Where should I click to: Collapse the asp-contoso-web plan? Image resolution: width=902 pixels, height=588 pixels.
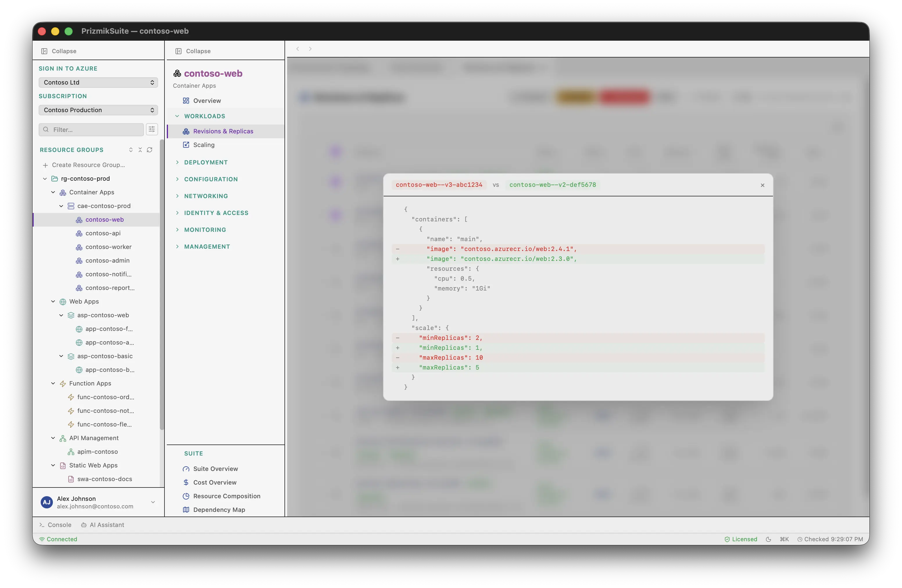[x=61, y=315]
